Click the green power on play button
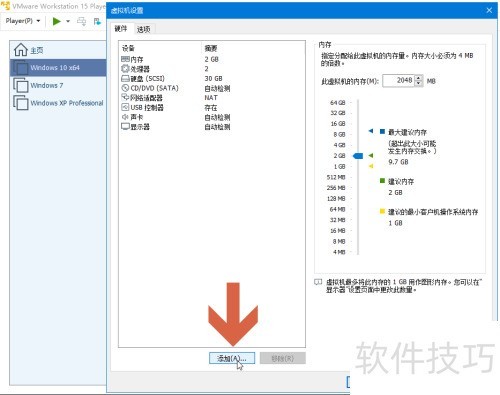Image resolution: width=500 pixels, height=395 pixels. pos(57,21)
